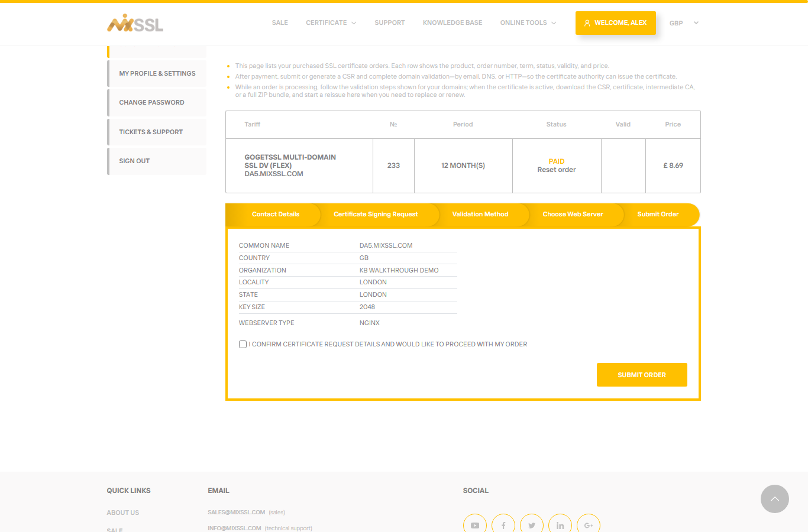
Task: Click the Welcome, Alex account button
Action: (616, 23)
